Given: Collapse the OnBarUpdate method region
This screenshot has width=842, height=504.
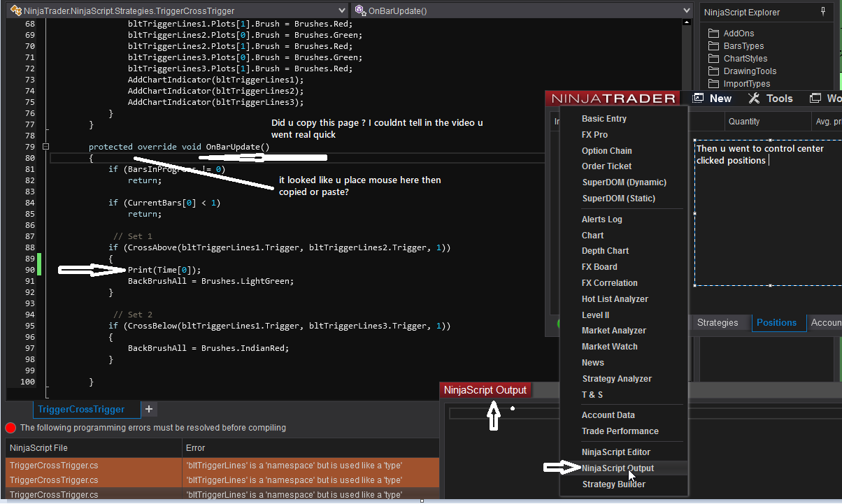Looking at the screenshot, I should coord(45,147).
